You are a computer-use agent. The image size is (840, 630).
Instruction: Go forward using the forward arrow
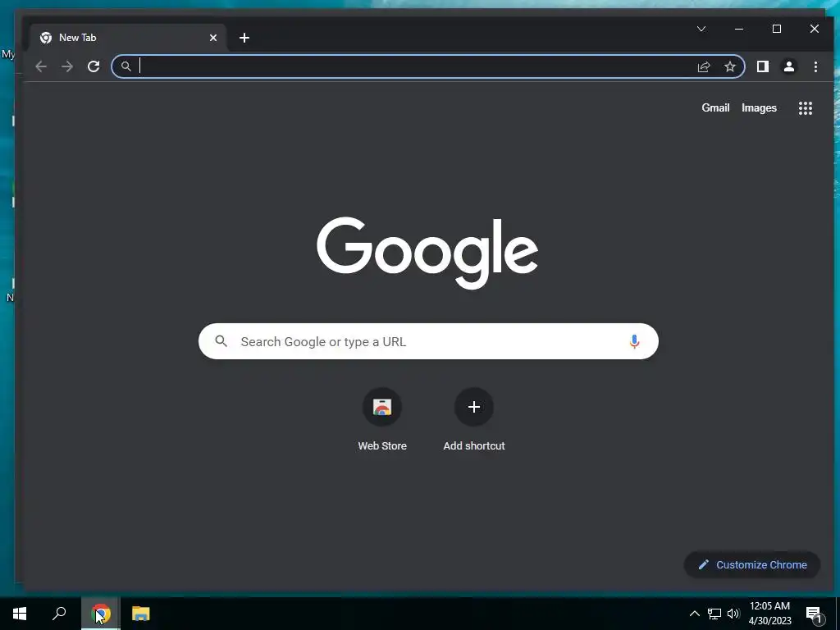pos(67,66)
